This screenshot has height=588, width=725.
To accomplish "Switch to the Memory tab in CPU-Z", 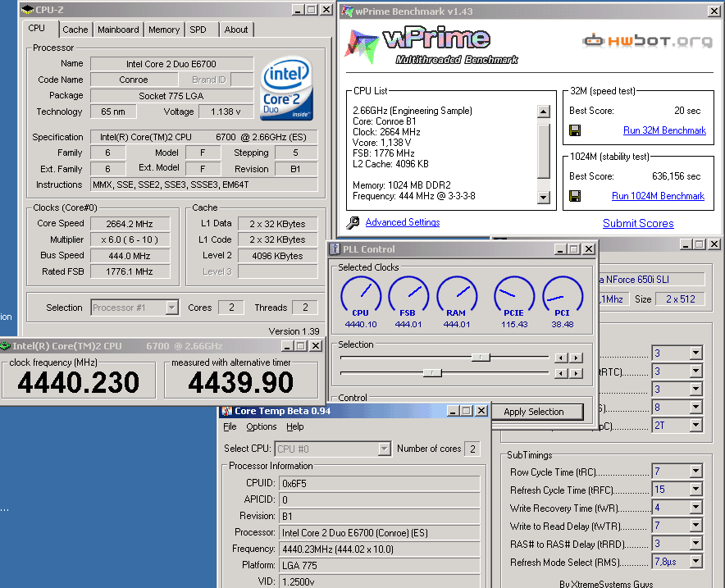I will tap(164, 30).
